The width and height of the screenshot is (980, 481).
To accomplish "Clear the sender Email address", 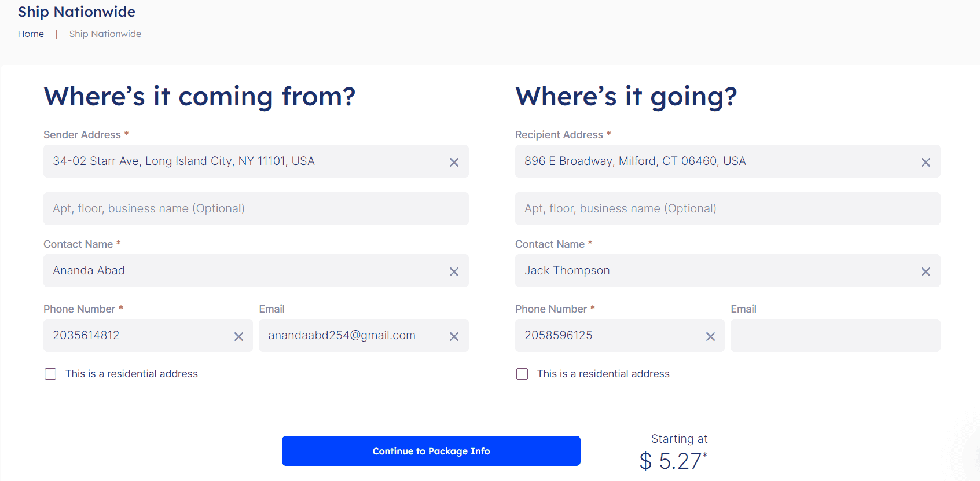I will pos(454,336).
